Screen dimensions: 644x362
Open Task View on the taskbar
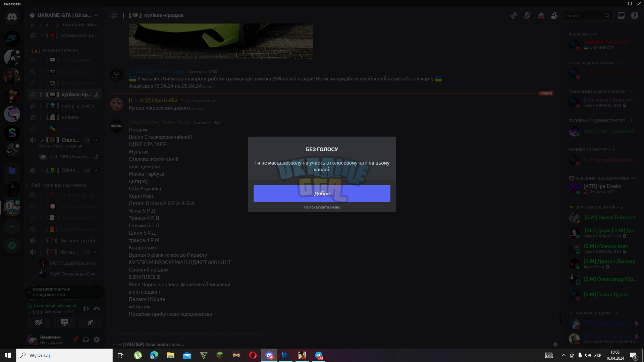[121, 355]
